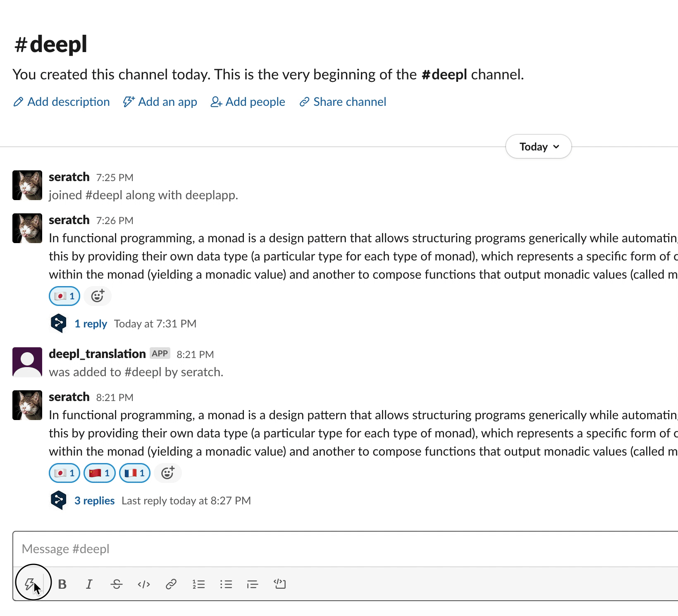678x616 pixels.
Task: Click the Add people link
Action: tap(248, 102)
